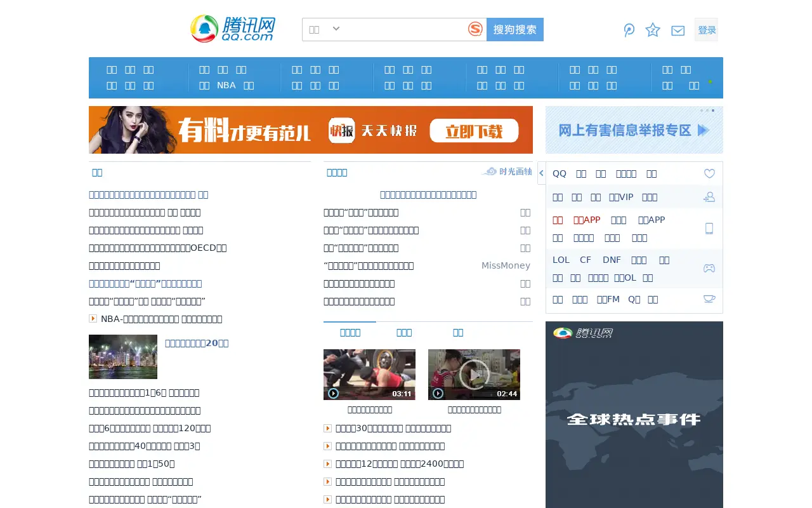The height and width of the screenshot is (508, 812).
Task: Click the Tencent QQ.com penguin logo
Action: click(x=232, y=29)
